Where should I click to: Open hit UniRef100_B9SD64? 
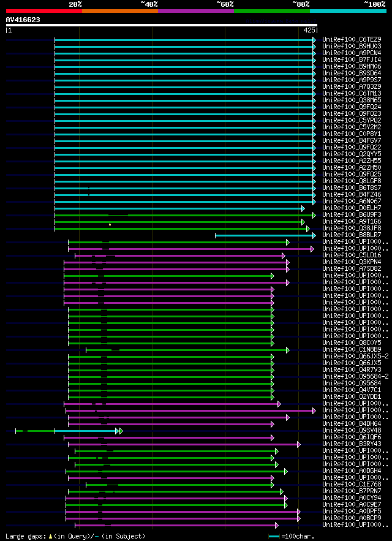coord(352,73)
